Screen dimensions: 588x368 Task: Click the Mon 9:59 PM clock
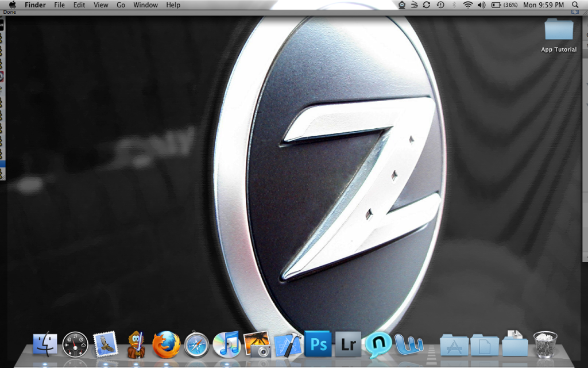click(543, 5)
